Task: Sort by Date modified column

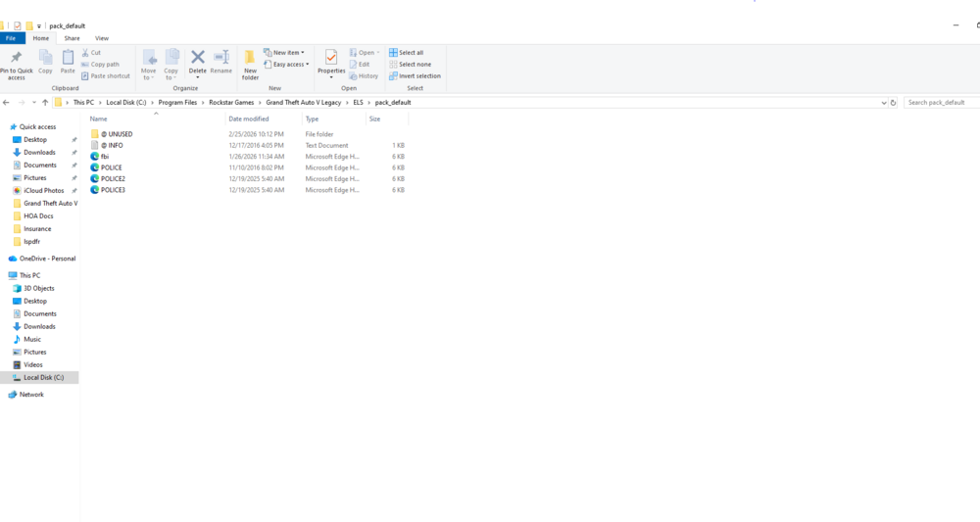Action: pos(249,119)
